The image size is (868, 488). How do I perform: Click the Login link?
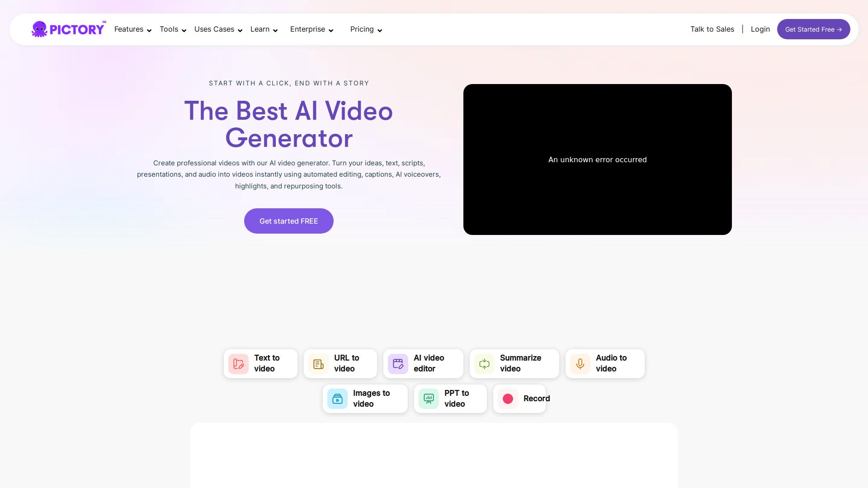pyautogui.click(x=760, y=29)
